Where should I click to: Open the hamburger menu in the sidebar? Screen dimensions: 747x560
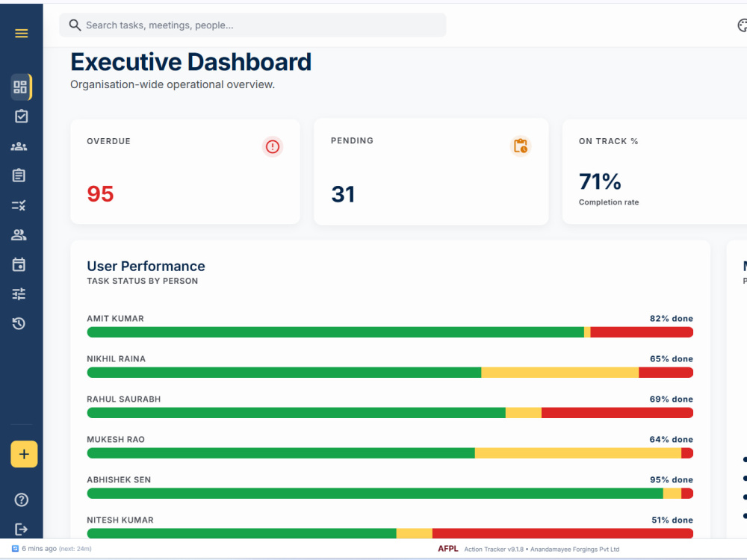click(x=21, y=34)
